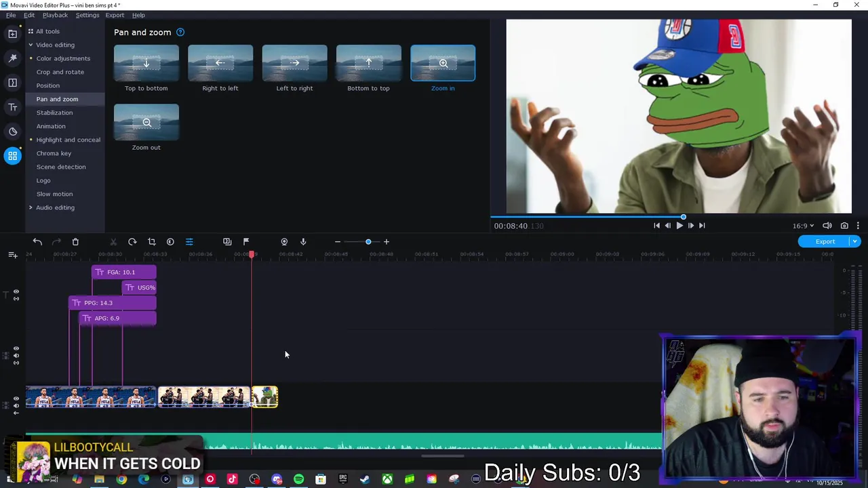Screen dimensions: 868x488
Task: Open the 16:9 aspect ratio dropdown
Action: point(803,226)
